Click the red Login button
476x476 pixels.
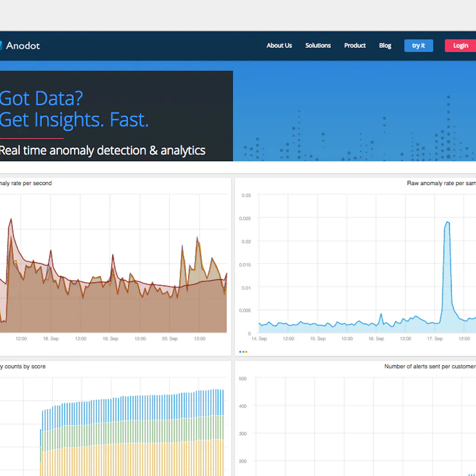pyautogui.click(x=460, y=46)
